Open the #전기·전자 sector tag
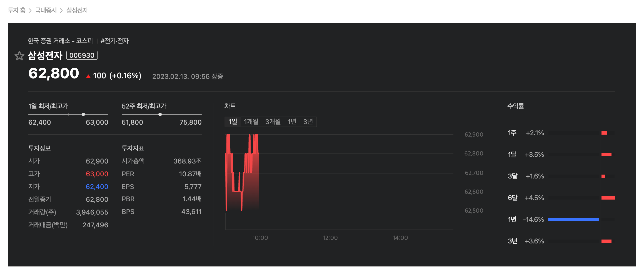This screenshot has height=277, width=644. click(x=114, y=41)
